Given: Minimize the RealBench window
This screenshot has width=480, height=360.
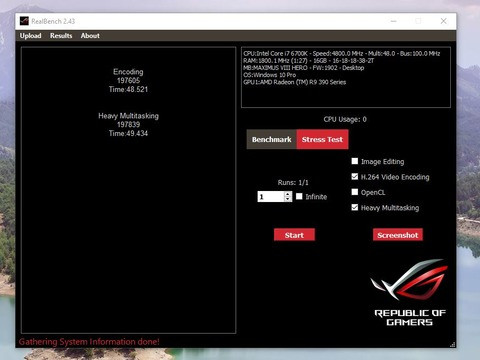Looking at the screenshot, I should tap(394, 21).
